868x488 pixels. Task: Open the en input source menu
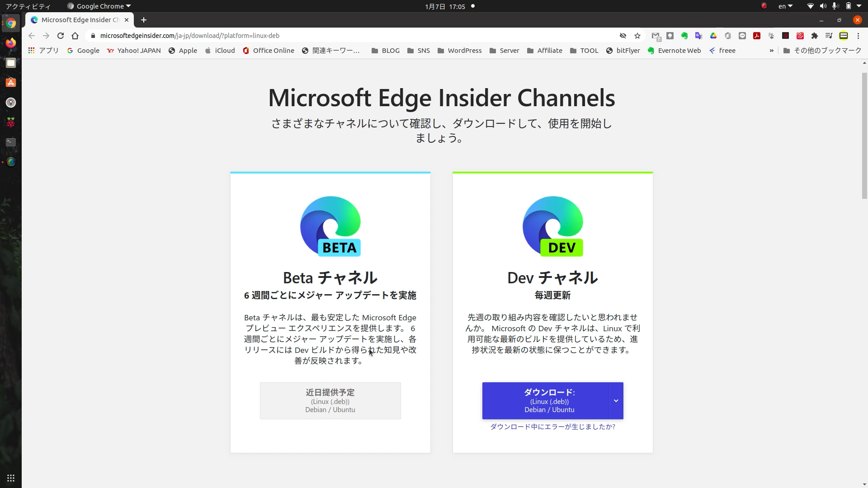[785, 6]
